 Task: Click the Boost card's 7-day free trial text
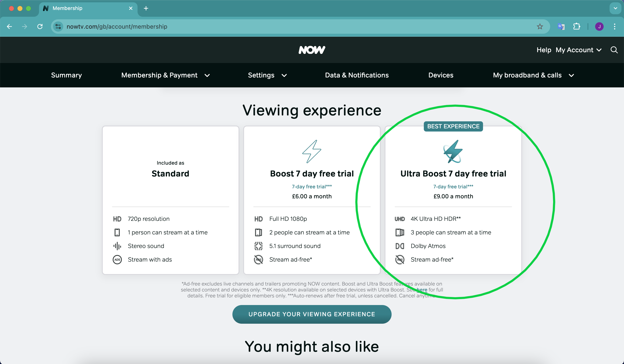pyautogui.click(x=312, y=187)
